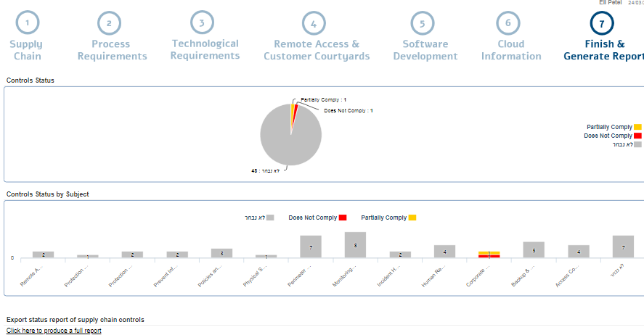Open Remote Access & Customer Courtyards step
Image resolution: width=644 pixels, height=335 pixels.
coord(317,50)
